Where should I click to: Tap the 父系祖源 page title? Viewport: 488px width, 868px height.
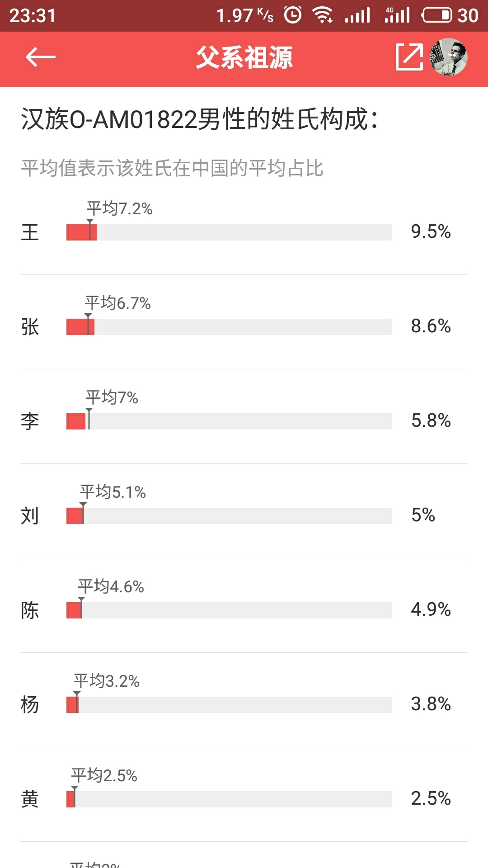click(x=244, y=58)
